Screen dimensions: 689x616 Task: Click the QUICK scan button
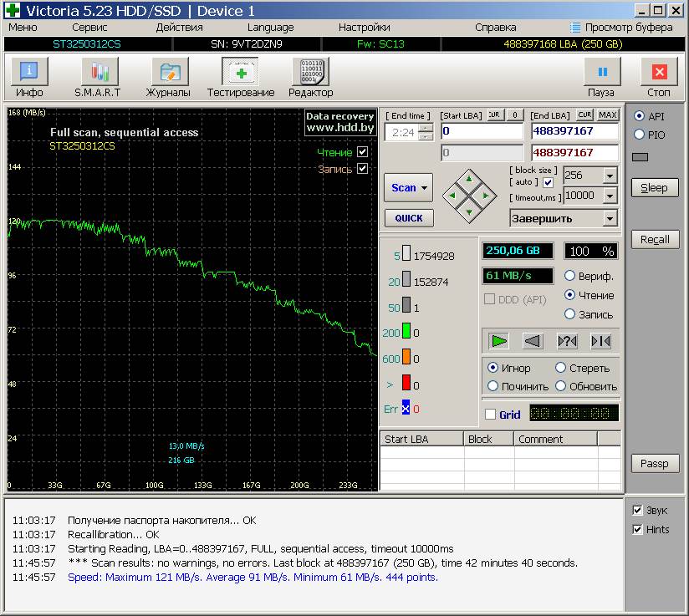[409, 218]
